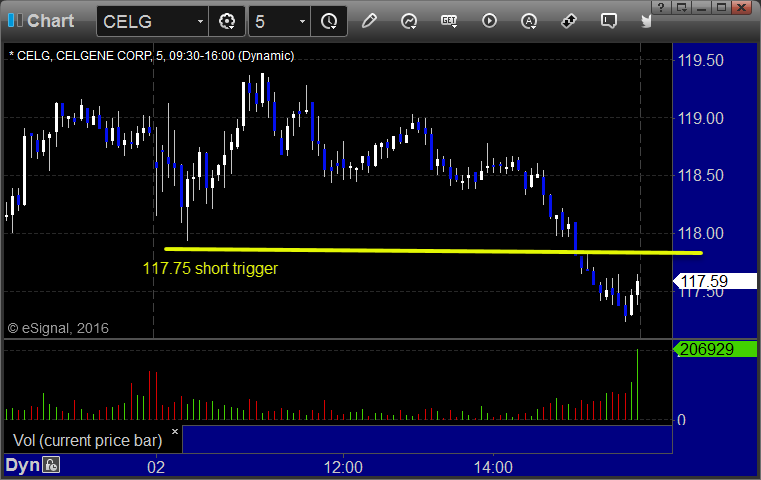The height and width of the screenshot is (480, 761).
Task: Close the chart window
Action: 742,7
